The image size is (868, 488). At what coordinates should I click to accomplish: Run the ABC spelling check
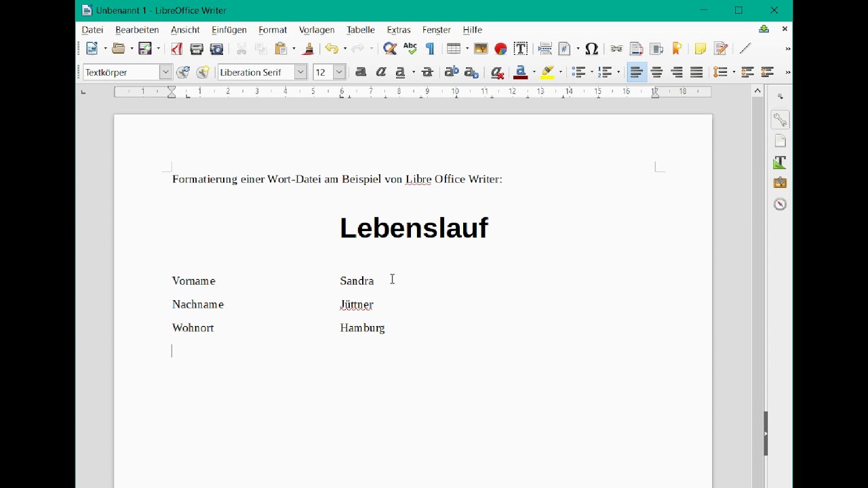(x=410, y=49)
